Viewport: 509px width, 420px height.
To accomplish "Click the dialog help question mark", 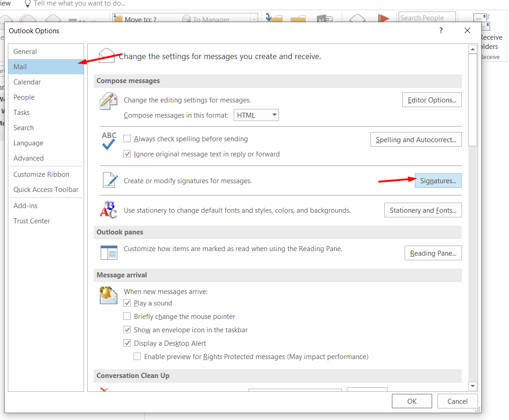I will 441,30.
